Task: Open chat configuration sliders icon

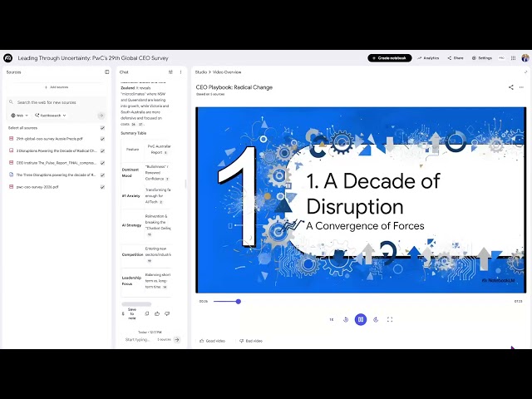Action: (x=170, y=72)
